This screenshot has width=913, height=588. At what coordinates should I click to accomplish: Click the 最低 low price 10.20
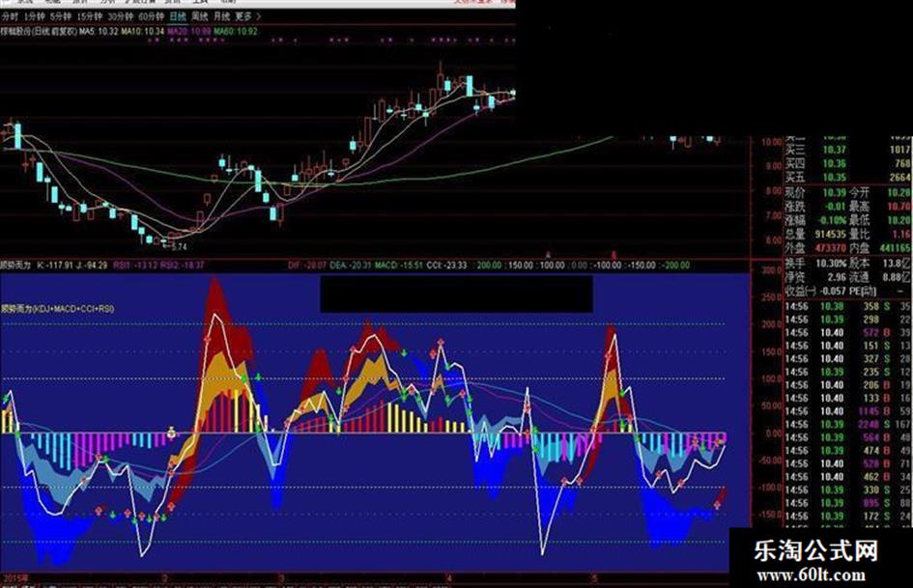899,220
